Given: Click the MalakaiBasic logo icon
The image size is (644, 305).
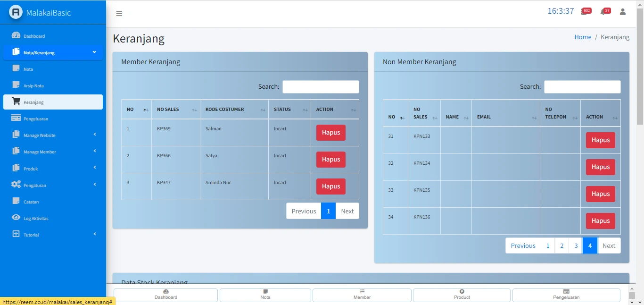Looking at the screenshot, I should (x=16, y=12).
